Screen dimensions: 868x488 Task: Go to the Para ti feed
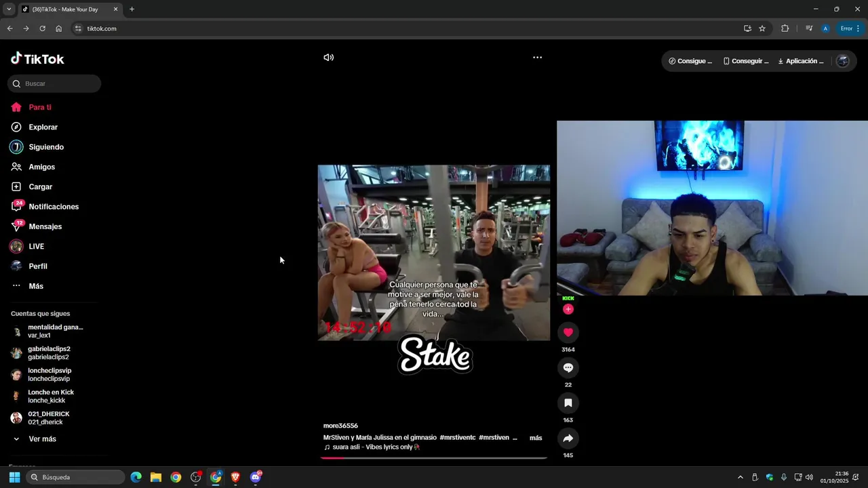40,107
